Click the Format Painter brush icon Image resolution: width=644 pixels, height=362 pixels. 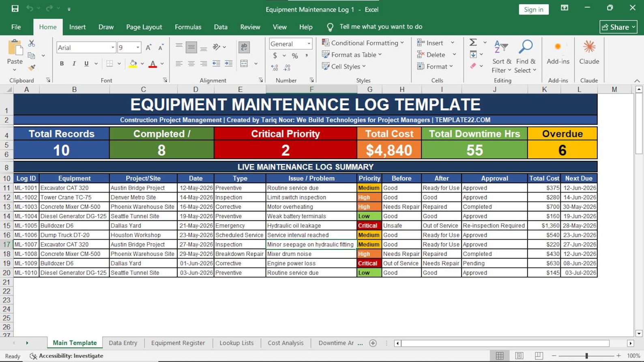[31, 67]
